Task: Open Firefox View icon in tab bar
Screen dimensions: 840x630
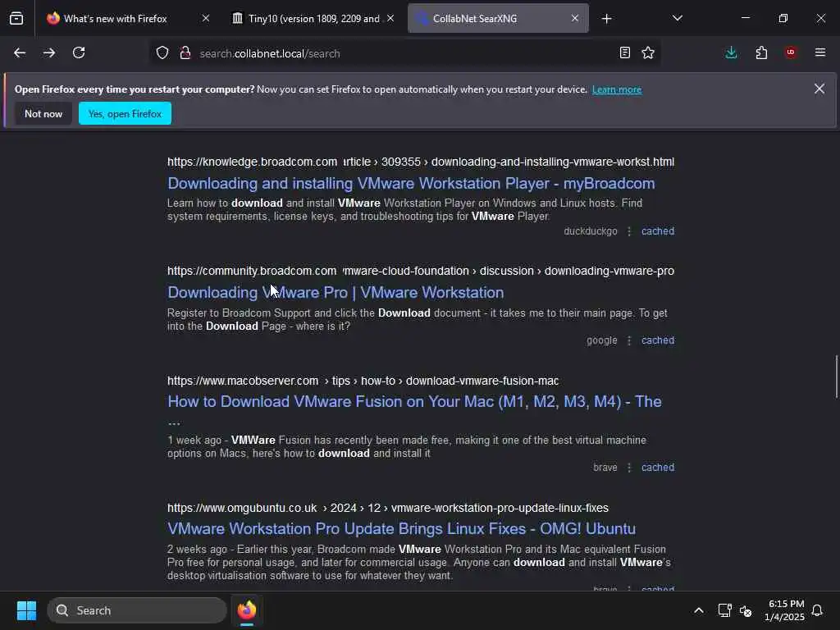Action: pyautogui.click(x=16, y=19)
